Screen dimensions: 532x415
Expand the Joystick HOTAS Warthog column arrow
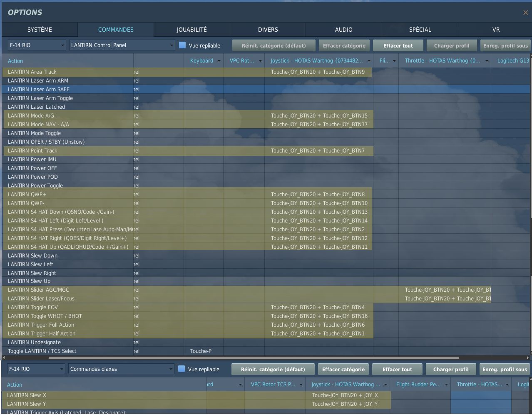(x=369, y=61)
